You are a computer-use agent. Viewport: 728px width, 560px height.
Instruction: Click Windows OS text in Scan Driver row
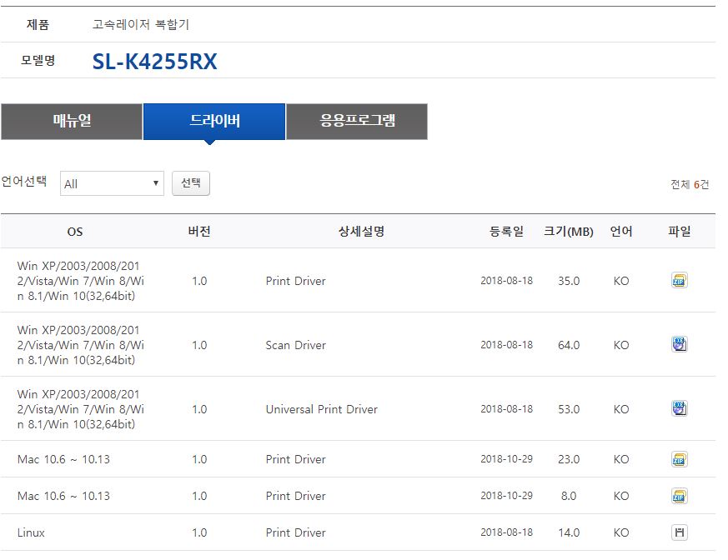tap(81, 345)
